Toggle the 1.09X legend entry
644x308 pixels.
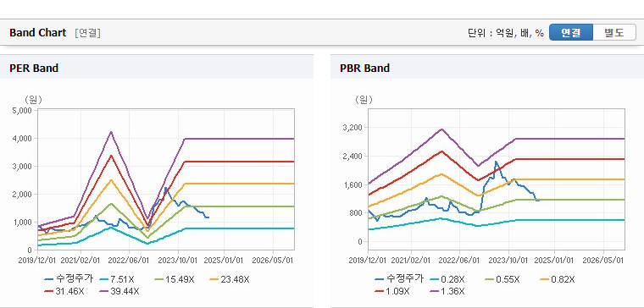coord(392,291)
